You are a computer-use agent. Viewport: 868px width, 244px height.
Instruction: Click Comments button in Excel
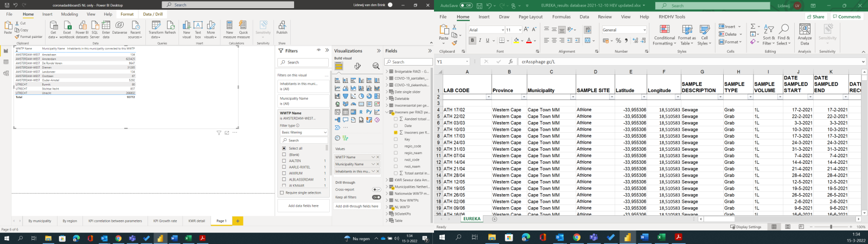[847, 17]
